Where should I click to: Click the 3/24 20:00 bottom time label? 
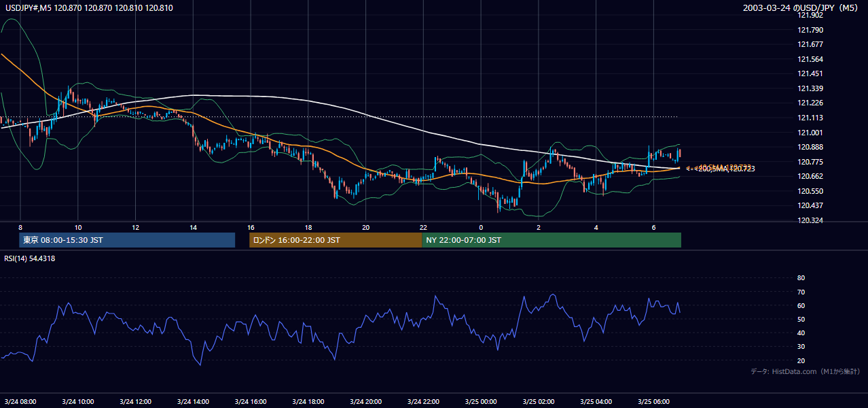click(366, 401)
